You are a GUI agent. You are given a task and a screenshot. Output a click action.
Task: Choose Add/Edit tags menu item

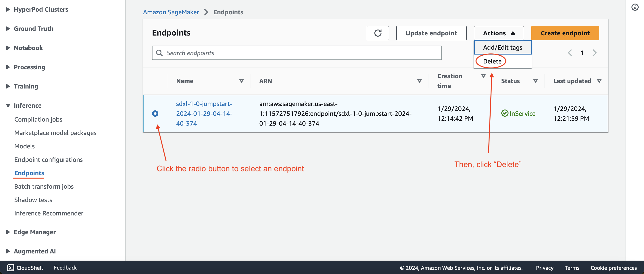(x=502, y=47)
